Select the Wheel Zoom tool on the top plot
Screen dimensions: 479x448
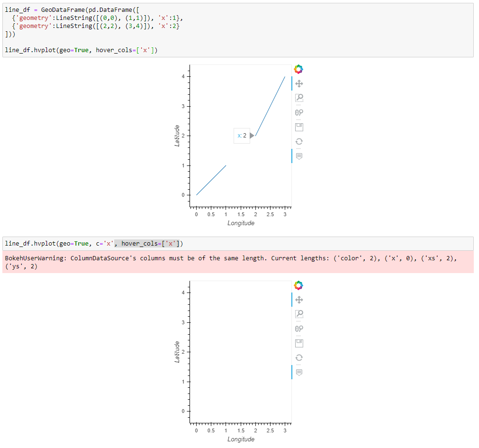pyautogui.click(x=298, y=112)
